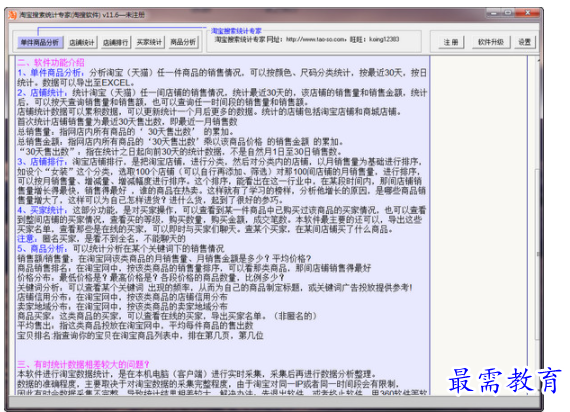Click the line starting 总销售量
Viewport: 570px width, 412px height.
125,132
